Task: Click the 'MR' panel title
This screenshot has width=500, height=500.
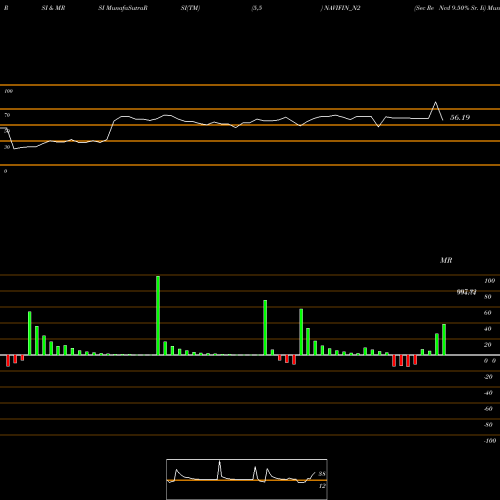Action: (x=446, y=260)
